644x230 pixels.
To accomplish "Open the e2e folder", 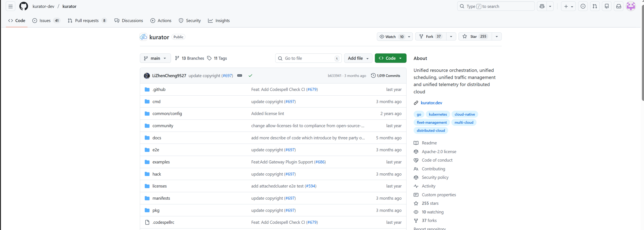I will tap(156, 150).
